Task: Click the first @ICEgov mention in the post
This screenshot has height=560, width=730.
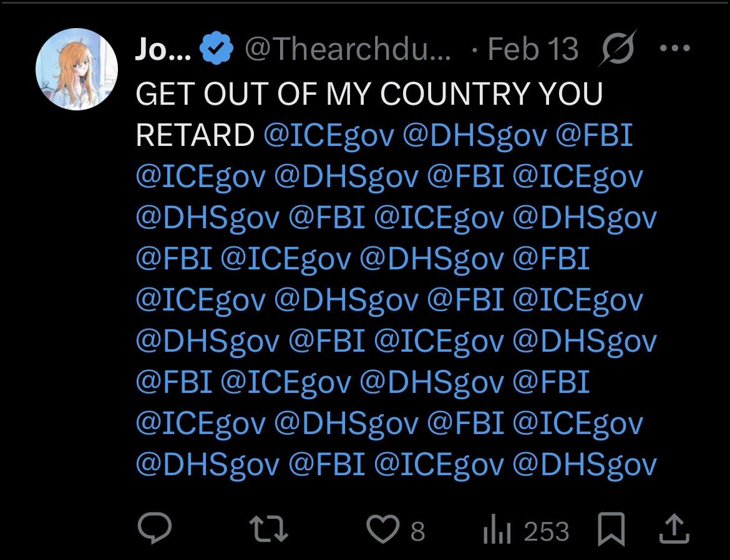Action: tap(329, 135)
